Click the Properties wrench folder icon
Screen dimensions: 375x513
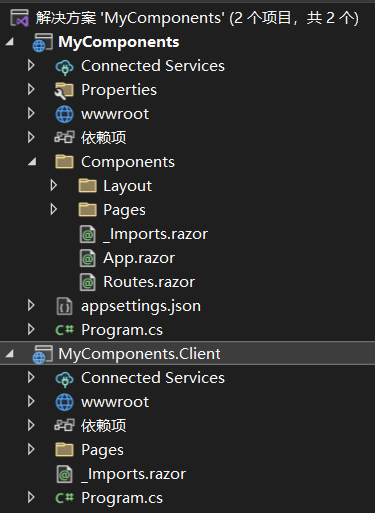point(64,90)
